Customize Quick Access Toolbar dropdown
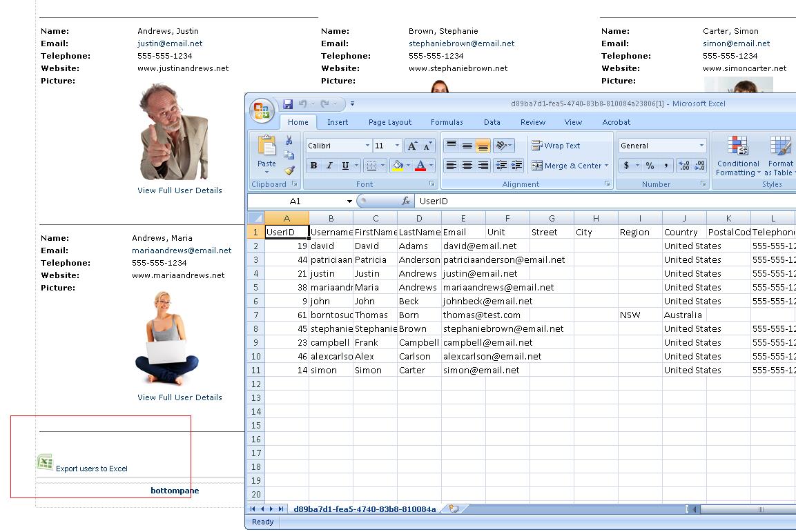Image resolution: width=796 pixels, height=532 pixels. point(352,104)
